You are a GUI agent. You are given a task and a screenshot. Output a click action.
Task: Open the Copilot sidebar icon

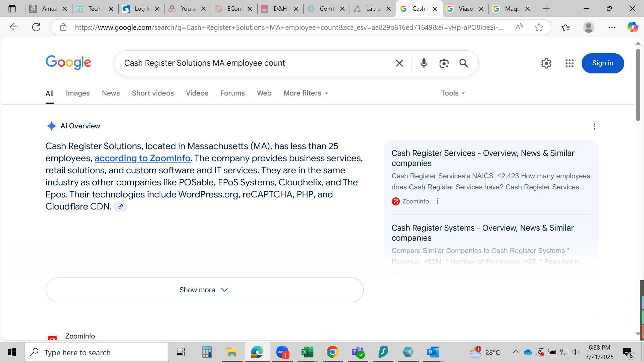(633, 27)
